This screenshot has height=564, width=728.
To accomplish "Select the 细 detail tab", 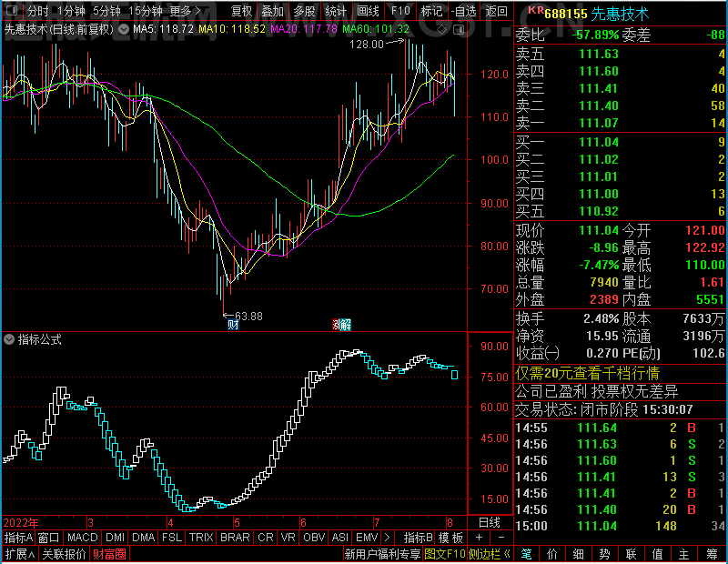I will [x=579, y=554].
